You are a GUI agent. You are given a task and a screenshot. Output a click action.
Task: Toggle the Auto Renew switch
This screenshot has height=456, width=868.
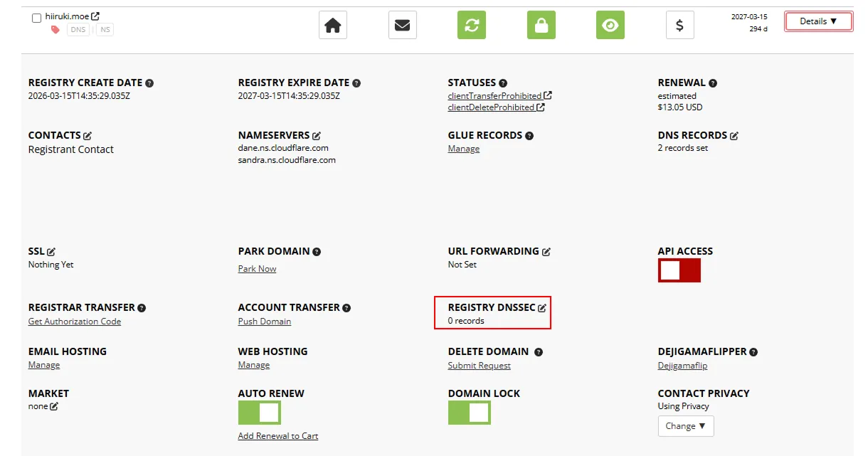[259, 413]
